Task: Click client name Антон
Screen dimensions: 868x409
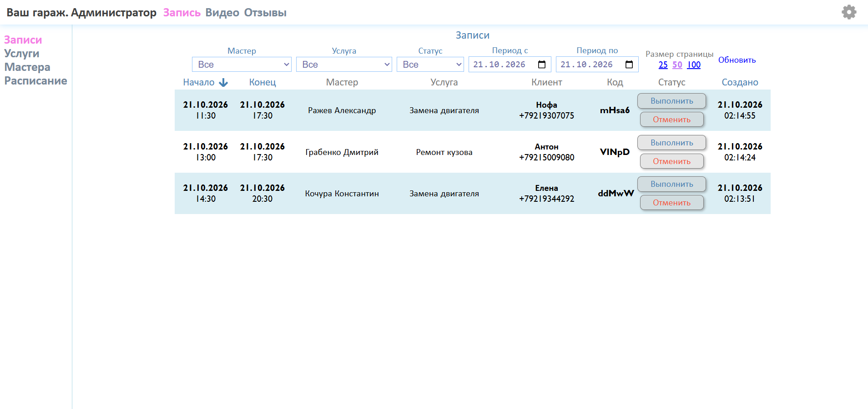Action: coord(546,147)
